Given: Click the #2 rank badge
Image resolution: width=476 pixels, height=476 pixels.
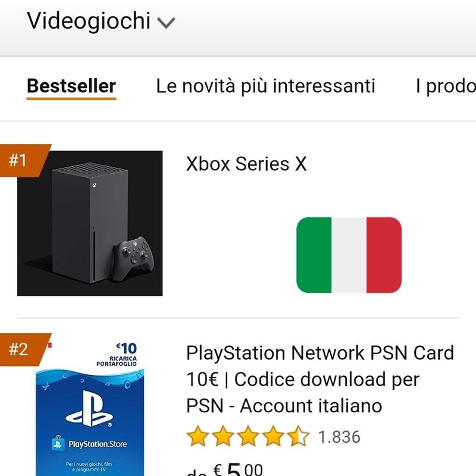Looking at the screenshot, I should 19,349.
